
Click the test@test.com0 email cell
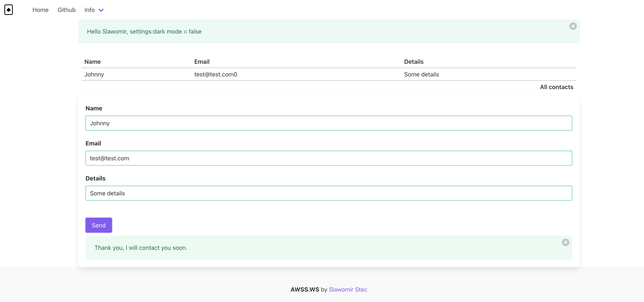215,74
